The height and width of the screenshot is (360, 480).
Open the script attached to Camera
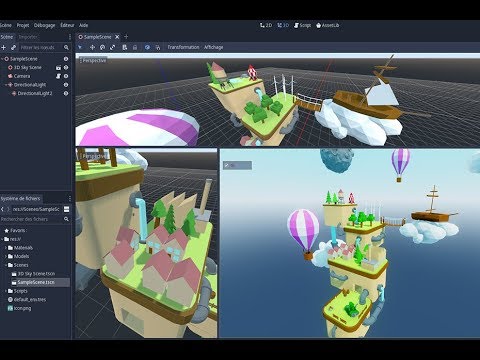click(x=58, y=76)
